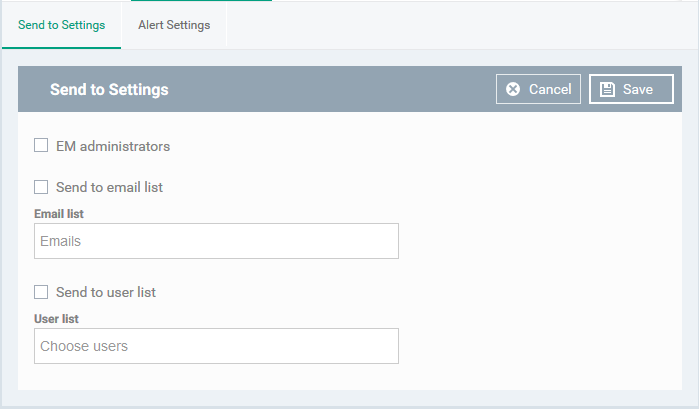The height and width of the screenshot is (409, 699).
Task: Select the Send to Settings tab
Action: (x=62, y=25)
